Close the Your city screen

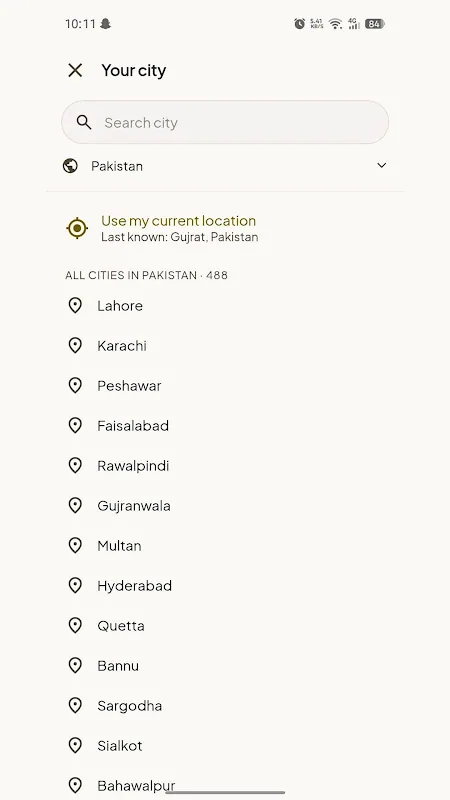(75, 70)
